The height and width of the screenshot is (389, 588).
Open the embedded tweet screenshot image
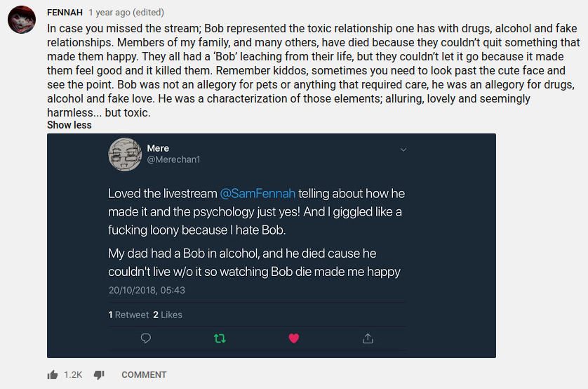point(271,246)
